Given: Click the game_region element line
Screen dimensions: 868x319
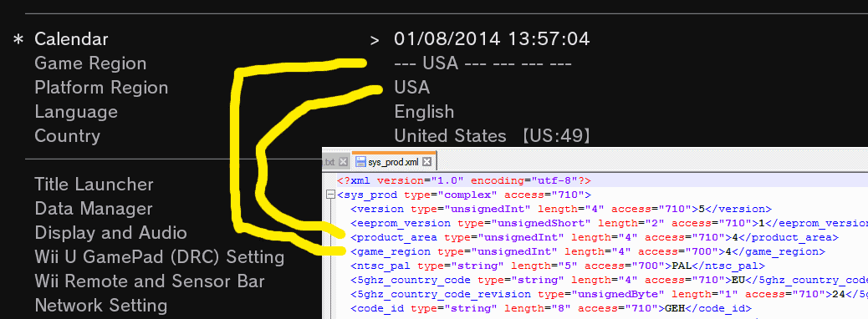Looking at the screenshot, I should (x=588, y=251).
